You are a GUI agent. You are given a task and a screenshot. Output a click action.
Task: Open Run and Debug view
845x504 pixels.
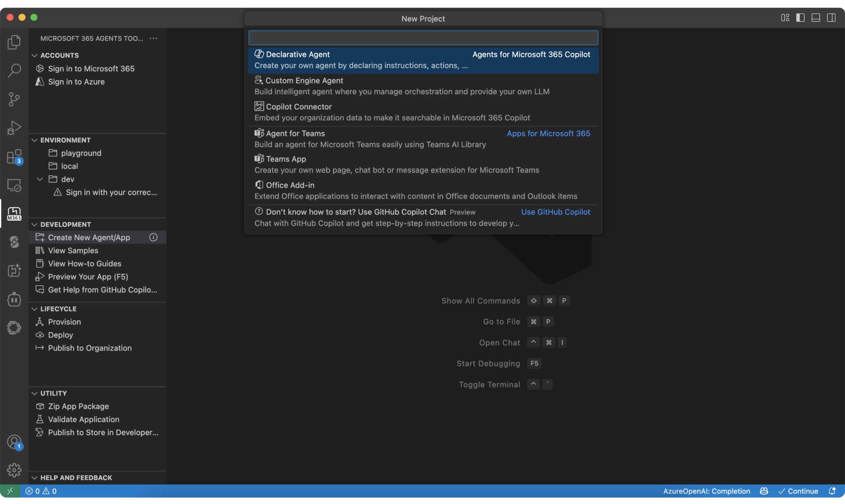[14, 128]
